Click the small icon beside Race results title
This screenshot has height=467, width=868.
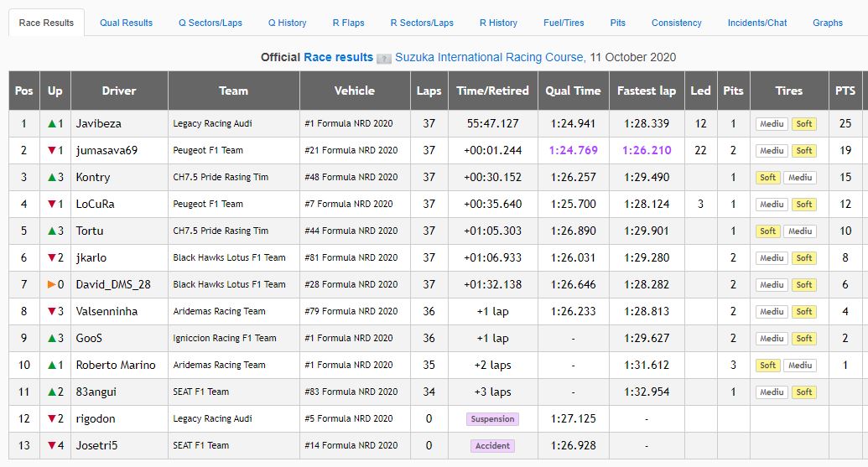point(384,59)
